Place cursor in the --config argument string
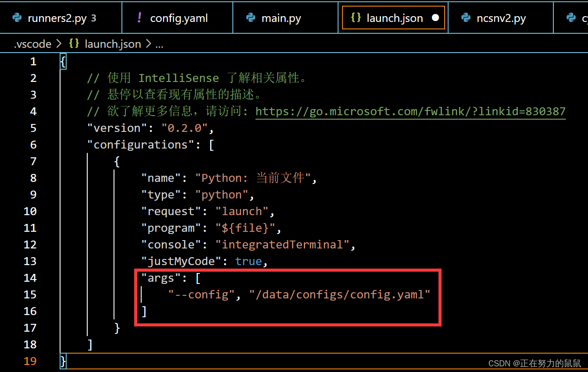 (x=200, y=294)
